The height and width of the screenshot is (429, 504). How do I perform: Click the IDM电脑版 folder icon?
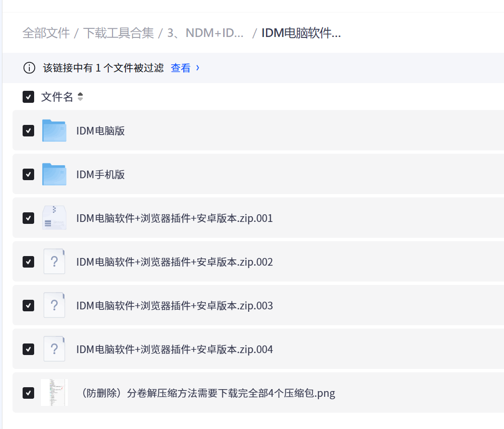click(x=54, y=131)
